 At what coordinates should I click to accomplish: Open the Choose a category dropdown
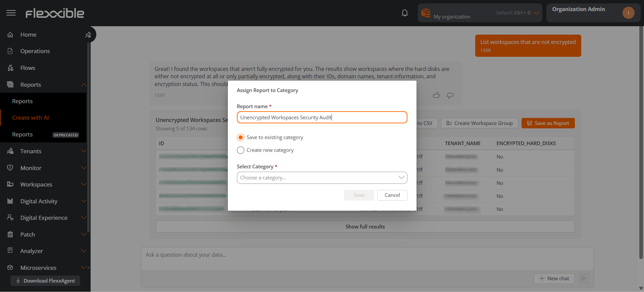(322, 178)
